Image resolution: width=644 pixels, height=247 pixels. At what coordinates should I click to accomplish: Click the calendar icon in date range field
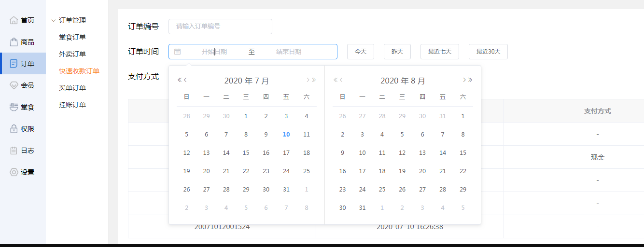tap(177, 52)
